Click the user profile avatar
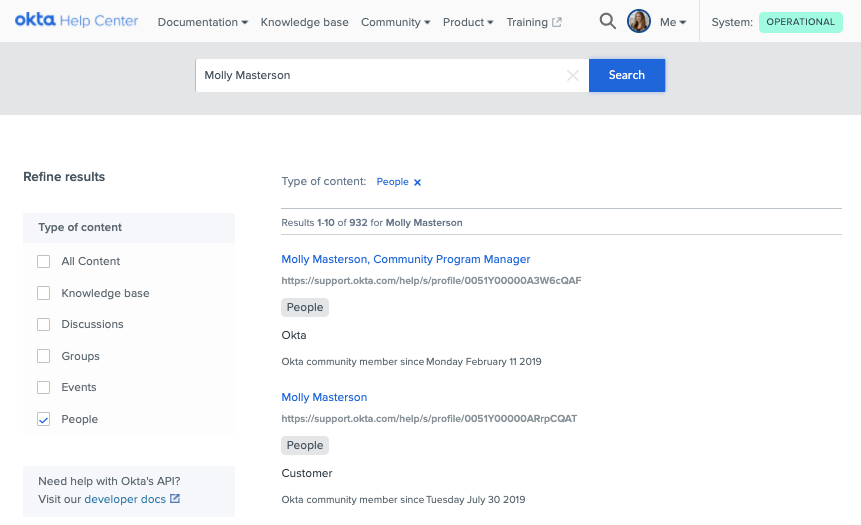The height and width of the screenshot is (525, 861). coord(639,21)
